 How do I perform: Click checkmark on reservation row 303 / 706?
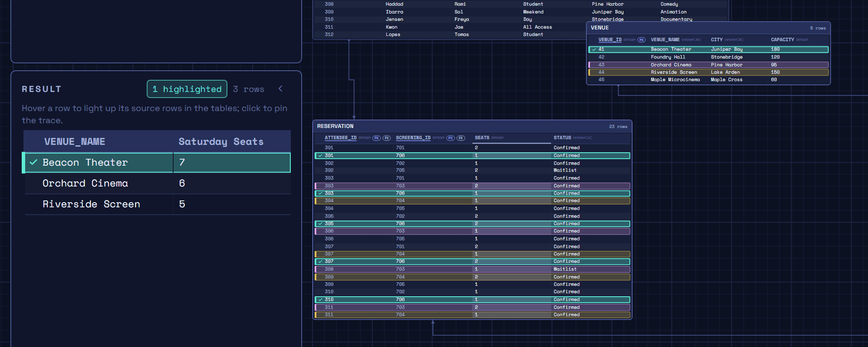[x=320, y=193]
